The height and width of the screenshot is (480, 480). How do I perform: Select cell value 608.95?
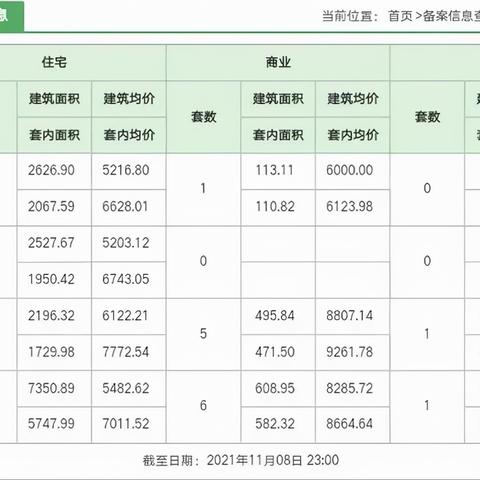275,388
